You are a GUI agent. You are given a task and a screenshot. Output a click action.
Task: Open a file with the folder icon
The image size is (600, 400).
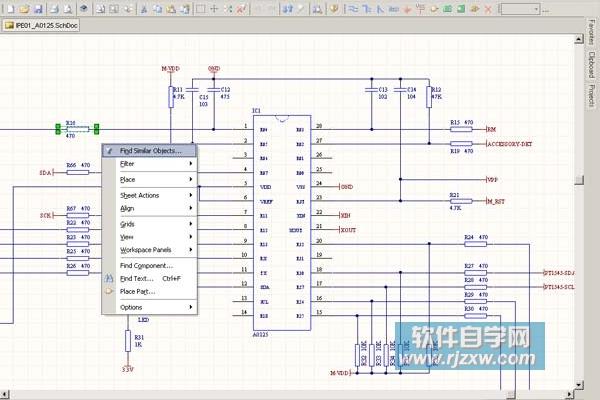click(x=24, y=8)
